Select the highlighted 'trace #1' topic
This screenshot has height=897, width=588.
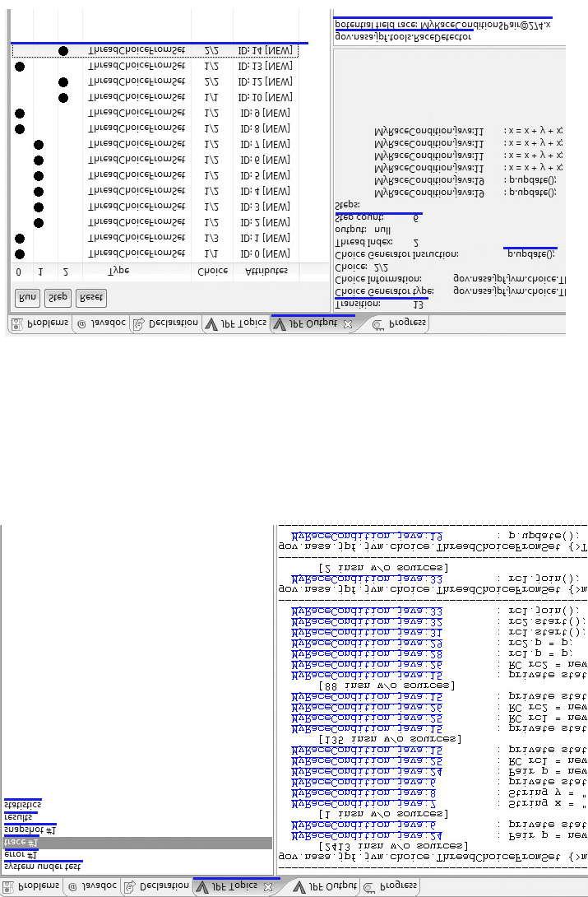click(136, 843)
